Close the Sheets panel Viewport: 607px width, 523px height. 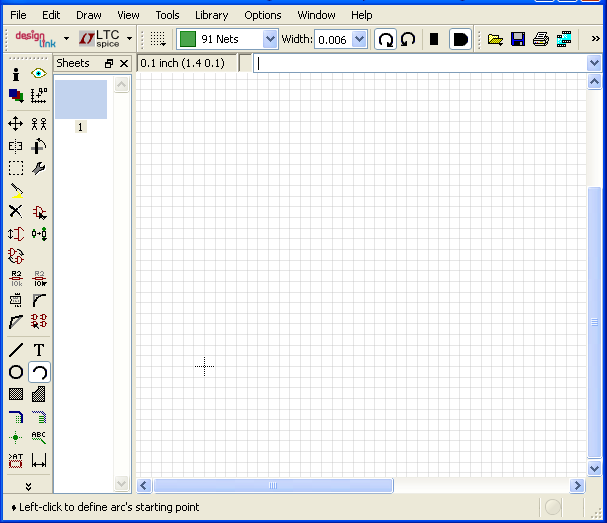coord(124,63)
